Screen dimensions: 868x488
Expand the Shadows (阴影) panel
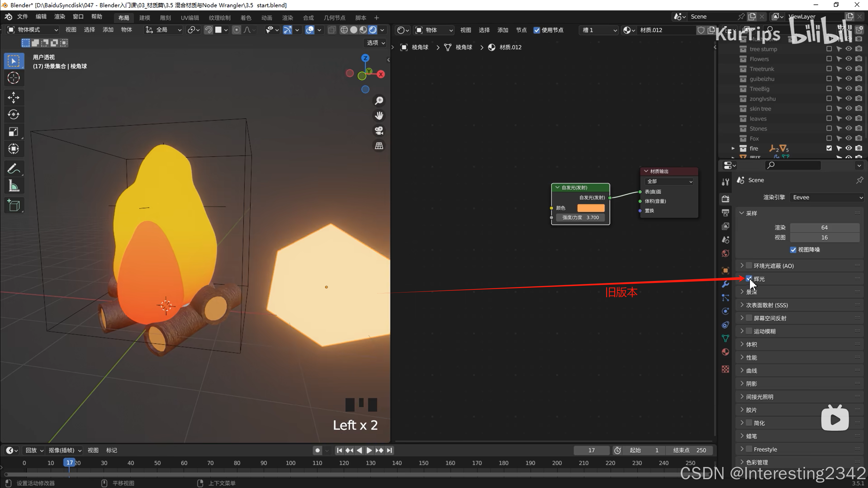752,384
